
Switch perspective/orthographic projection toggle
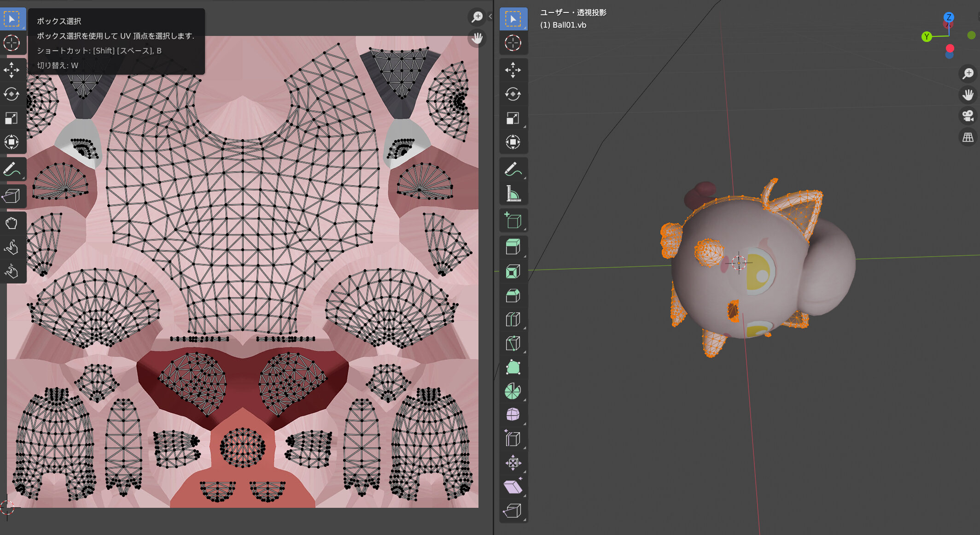coord(968,137)
